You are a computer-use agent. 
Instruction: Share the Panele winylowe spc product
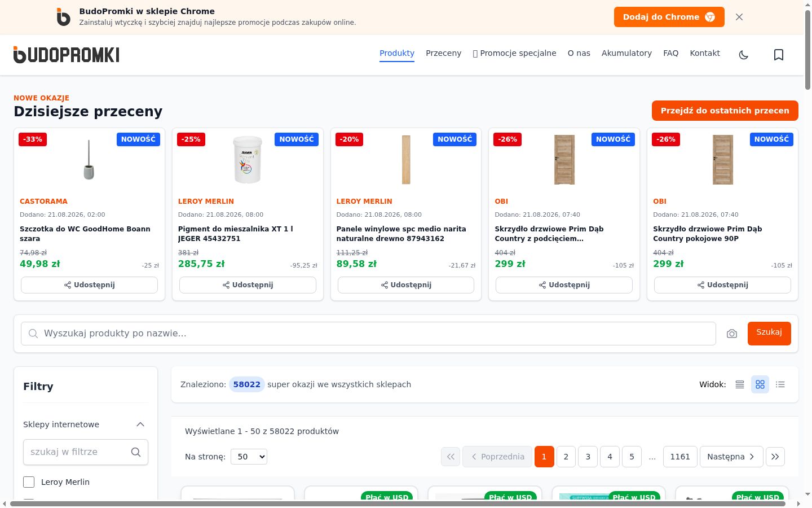click(406, 285)
